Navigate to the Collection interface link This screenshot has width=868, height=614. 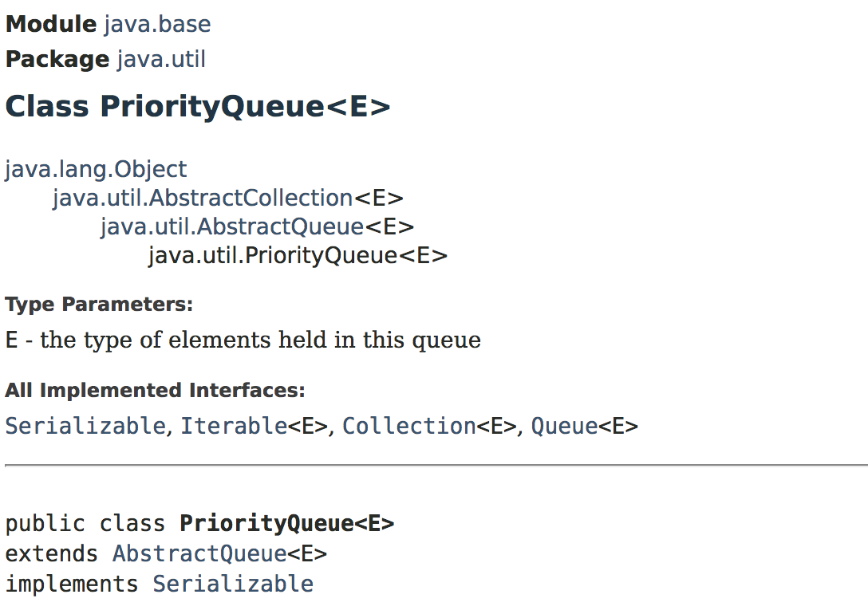(409, 426)
